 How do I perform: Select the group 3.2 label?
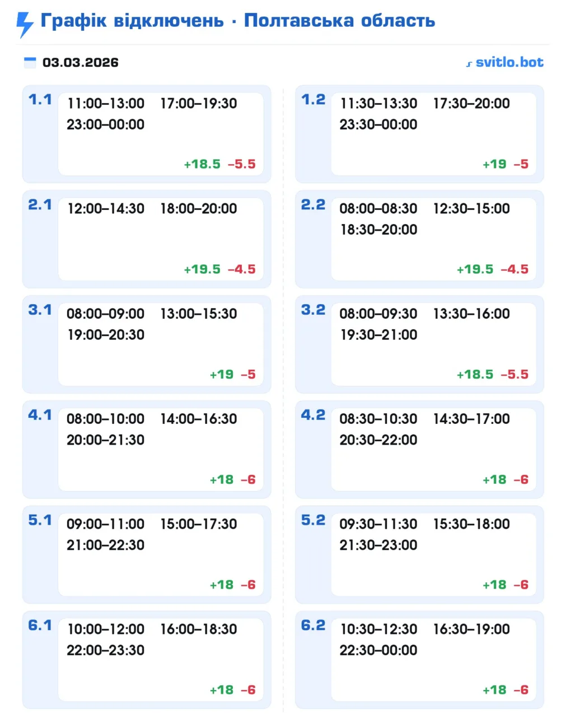[x=313, y=310]
